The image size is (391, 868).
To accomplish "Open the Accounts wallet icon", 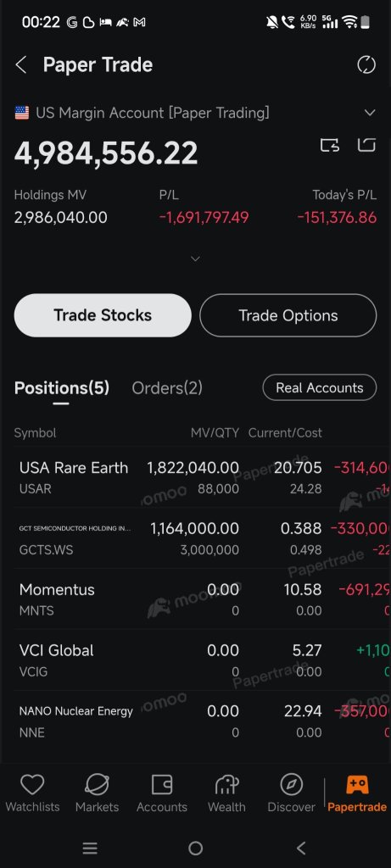I will pyautogui.click(x=162, y=784).
